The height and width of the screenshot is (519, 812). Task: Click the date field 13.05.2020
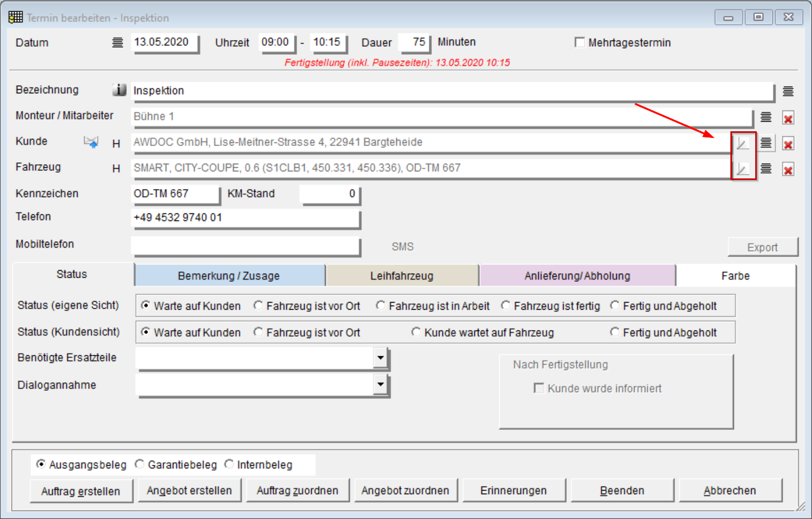point(164,43)
